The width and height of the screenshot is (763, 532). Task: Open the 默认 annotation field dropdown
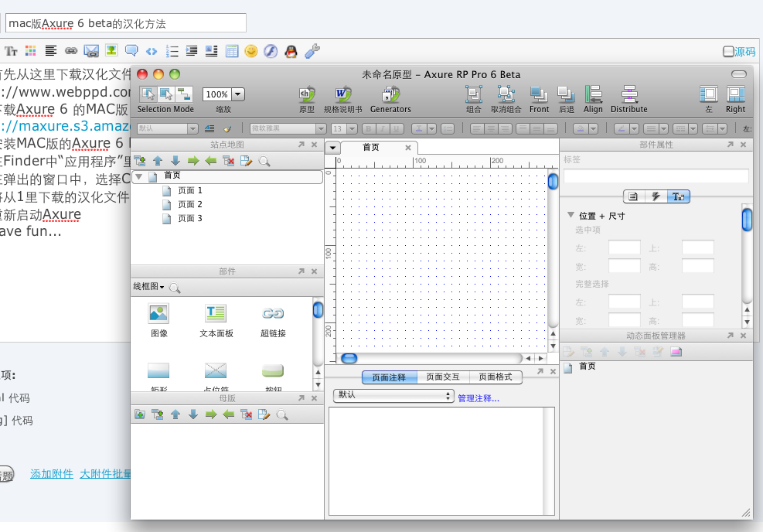coord(393,395)
